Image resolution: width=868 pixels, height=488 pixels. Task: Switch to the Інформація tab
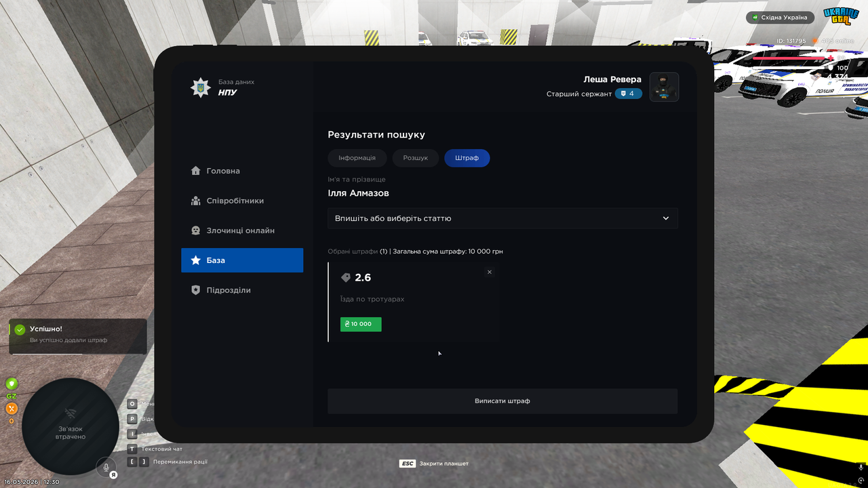[x=357, y=158]
